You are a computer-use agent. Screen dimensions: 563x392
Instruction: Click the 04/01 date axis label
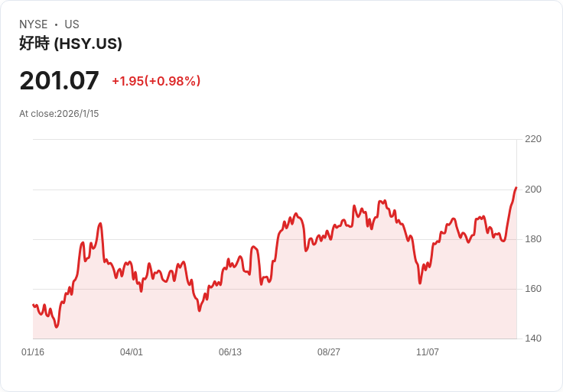[132, 352]
